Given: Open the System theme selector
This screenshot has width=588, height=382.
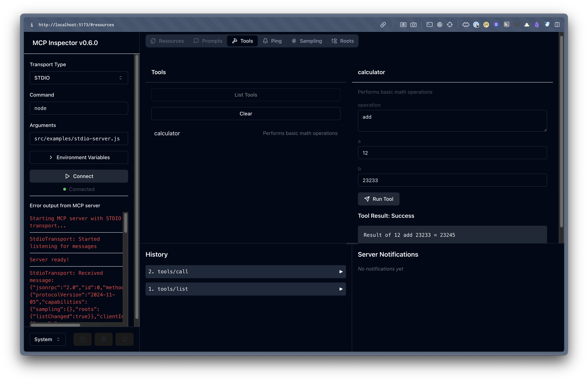Looking at the screenshot, I should [47, 339].
